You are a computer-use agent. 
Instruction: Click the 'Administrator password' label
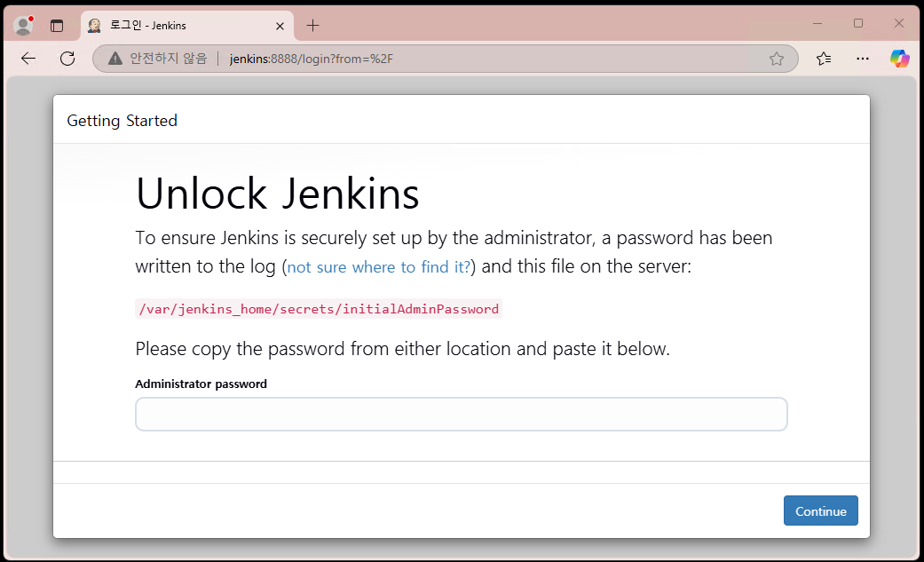(201, 384)
